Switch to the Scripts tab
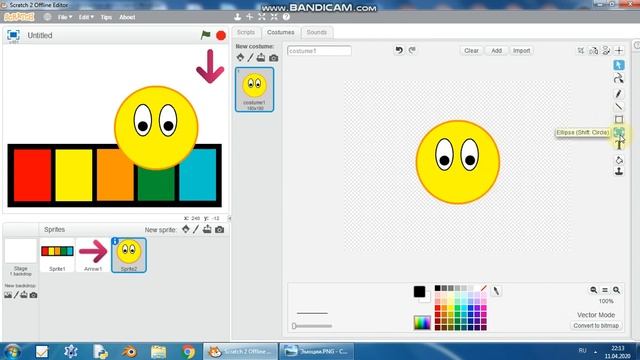The height and width of the screenshot is (360, 640). 246,32
